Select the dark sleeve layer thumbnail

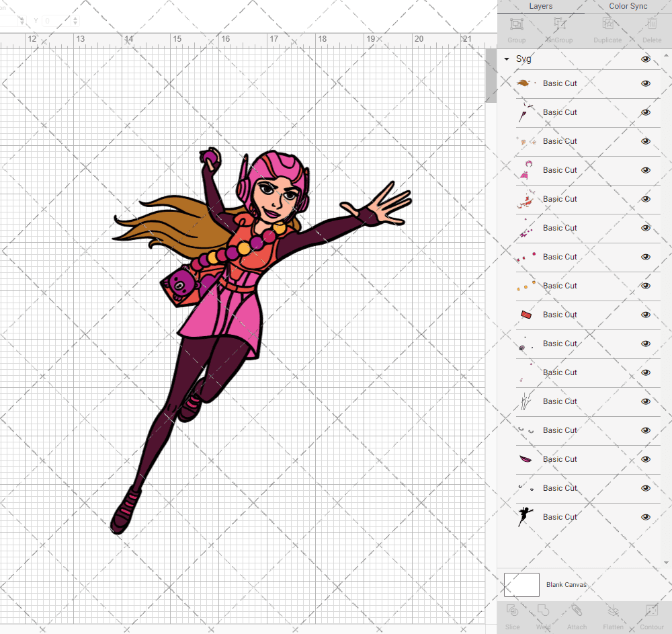(x=526, y=112)
